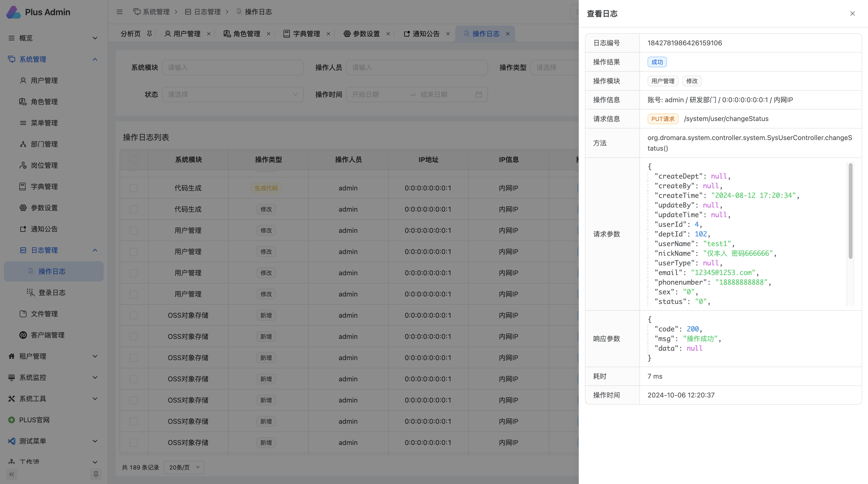Open the 状态 dropdown selector
Image resolution: width=868 pixels, height=484 pixels.
pos(232,95)
